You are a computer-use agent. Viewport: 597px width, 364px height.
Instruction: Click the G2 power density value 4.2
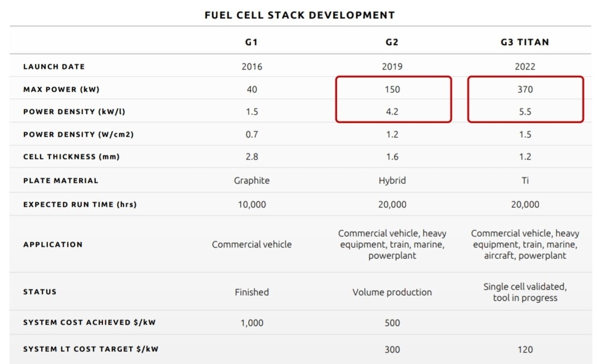pyautogui.click(x=392, y=112)
